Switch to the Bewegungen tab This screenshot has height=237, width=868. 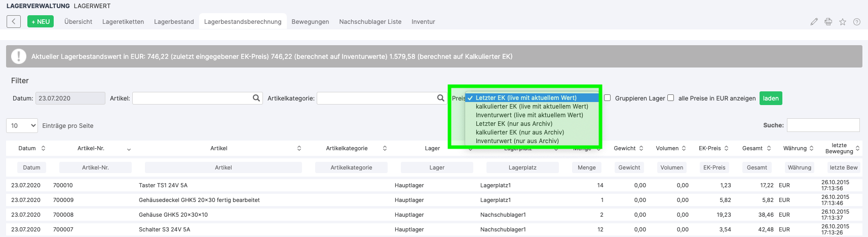pyautogui.click(x=310, y=22)
